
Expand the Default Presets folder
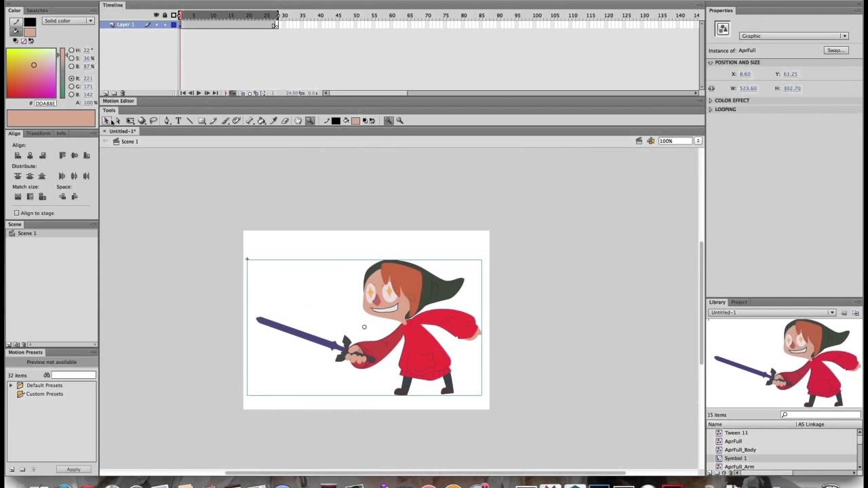(11, 385)
